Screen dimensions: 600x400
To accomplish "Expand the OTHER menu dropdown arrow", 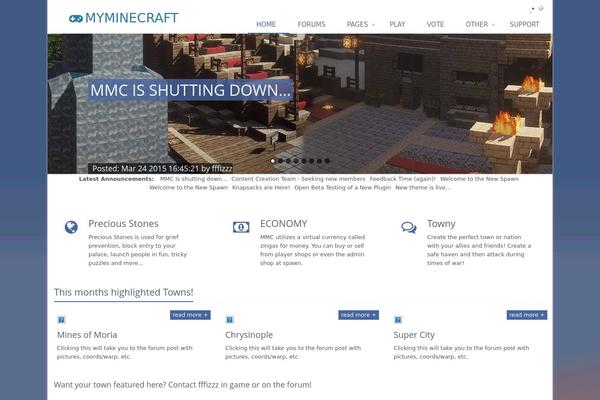I will (493, 24).
